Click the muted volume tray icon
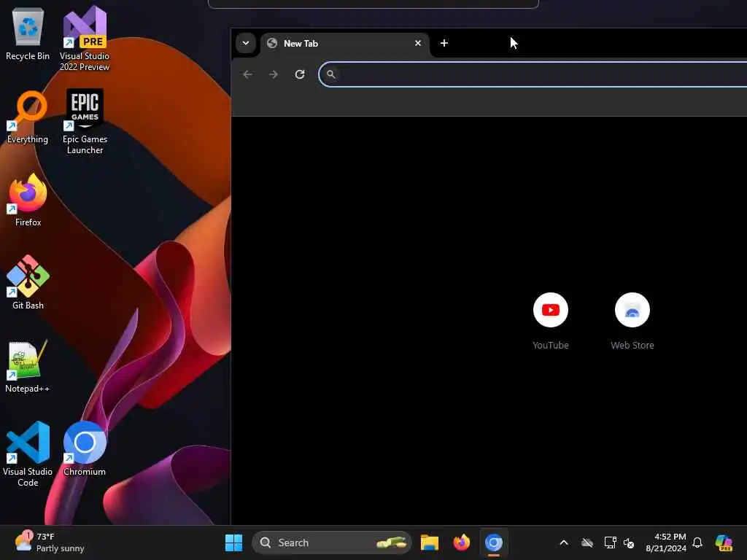The image size is (747, 560). pyautogui.click(x=629, y=542)
